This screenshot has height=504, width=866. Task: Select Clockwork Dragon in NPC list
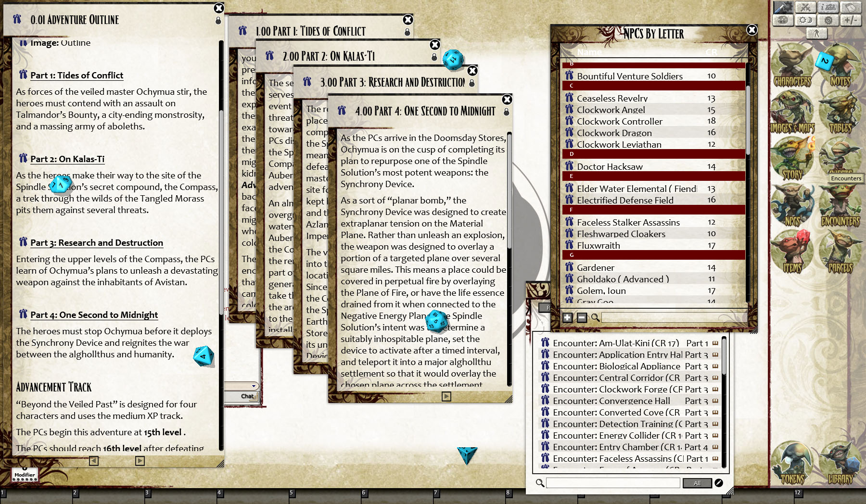click(614, 133)
